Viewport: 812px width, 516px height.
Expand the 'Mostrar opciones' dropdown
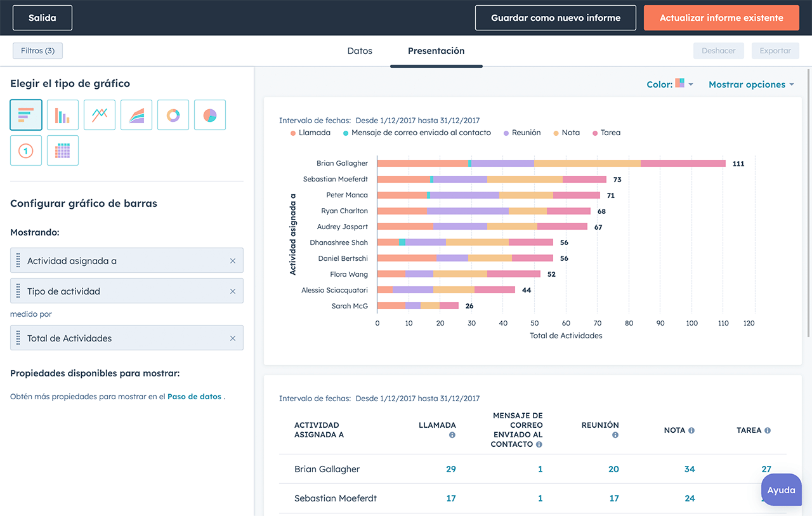(751, 84)
